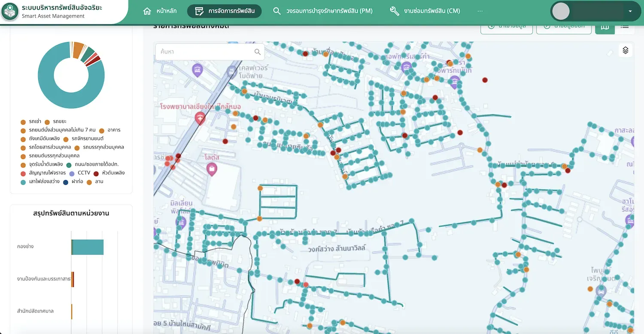Click the magnifier icon in the map search box

click(258, 52)
